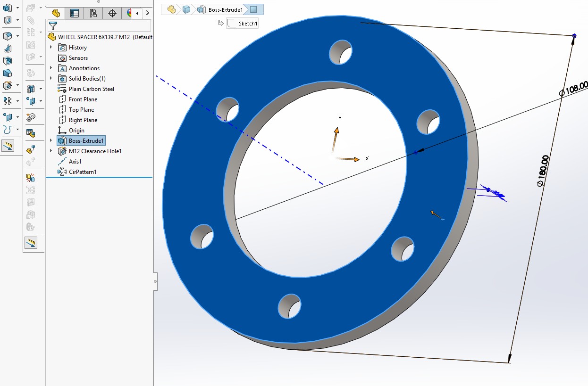The width and height of the screenshot is (588, 386).
Task: Open the Curves tool in the sidebar
Action: point(7,129)
